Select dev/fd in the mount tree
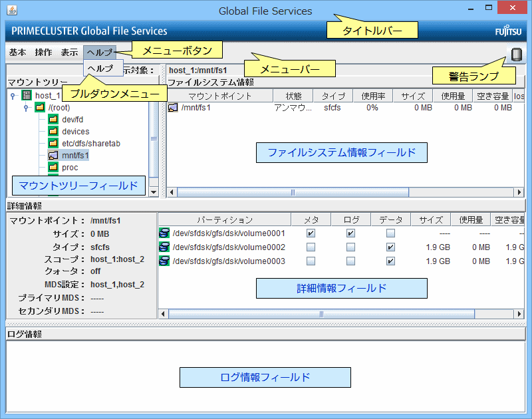The height and width of the screenshot is (419, 532). (x=72, y=120)
